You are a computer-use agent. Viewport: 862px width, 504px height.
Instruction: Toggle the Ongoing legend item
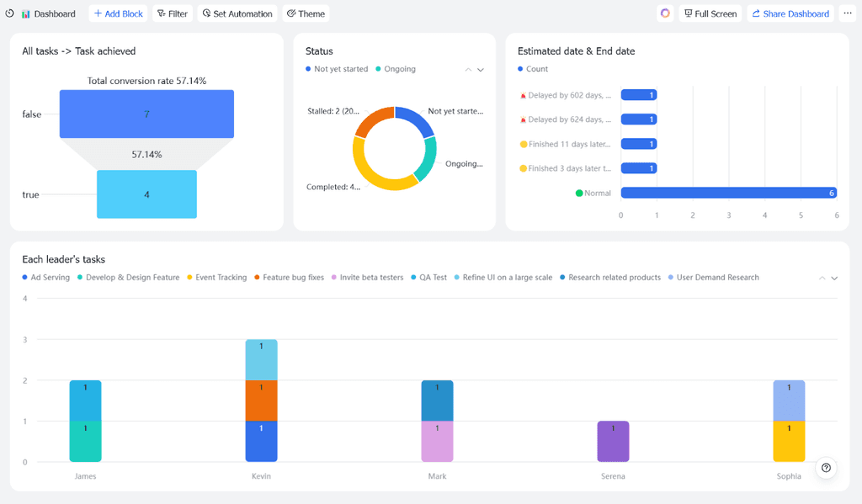coord(396,69)
